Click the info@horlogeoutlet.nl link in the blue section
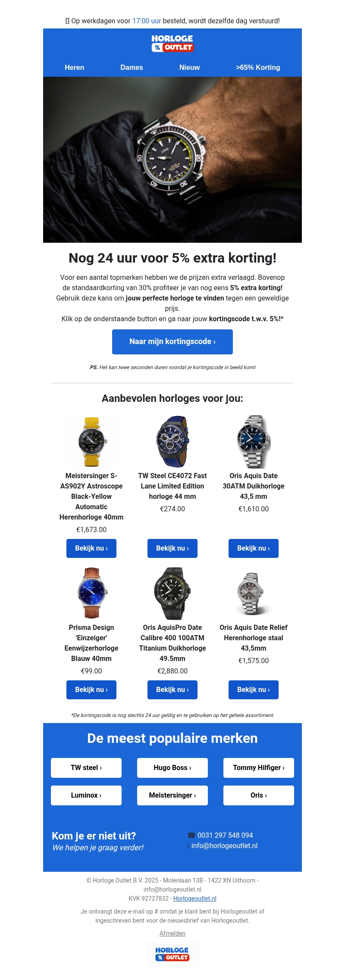The image size is (345, 980). coord(224,845)
